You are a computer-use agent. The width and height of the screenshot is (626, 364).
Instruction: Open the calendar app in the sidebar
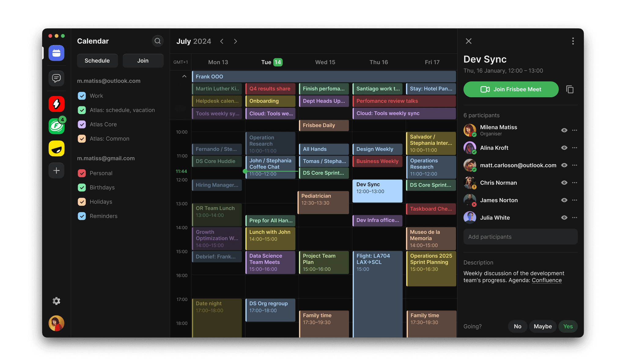(56, 53)
